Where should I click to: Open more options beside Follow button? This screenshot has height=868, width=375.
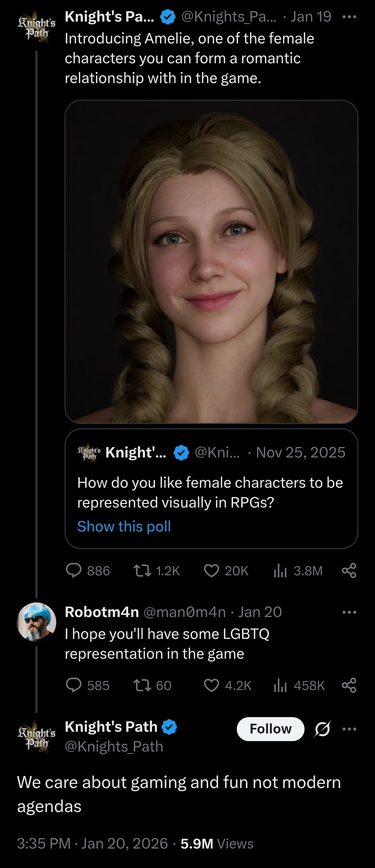tap(349, 729)
